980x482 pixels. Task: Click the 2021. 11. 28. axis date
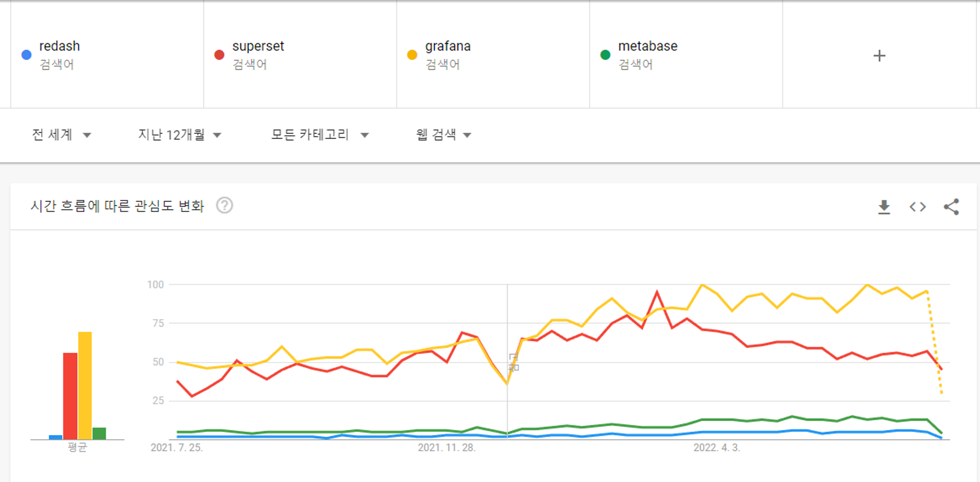click(446, 448)
